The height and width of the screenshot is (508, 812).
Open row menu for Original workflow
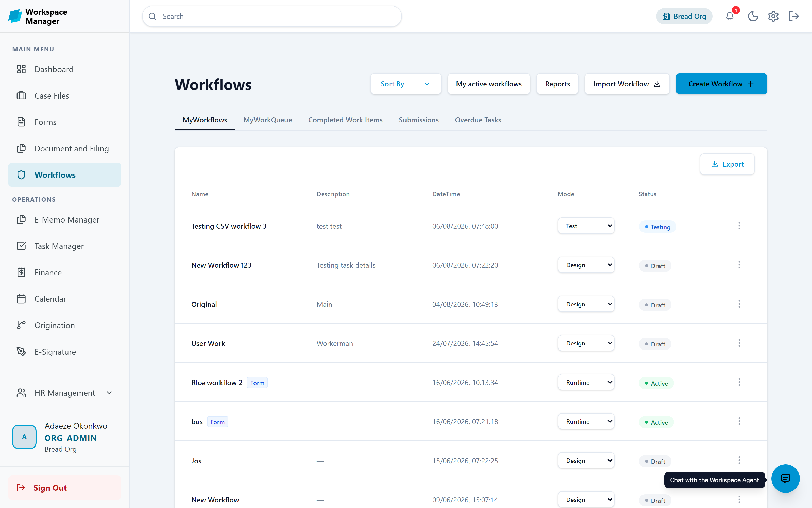739,304
